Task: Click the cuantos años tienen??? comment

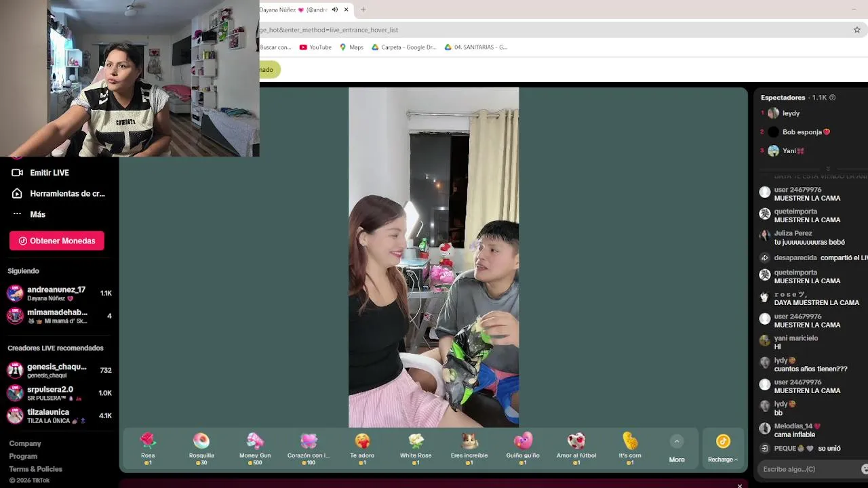Action: pyautogui.click(x=811, y=369)
